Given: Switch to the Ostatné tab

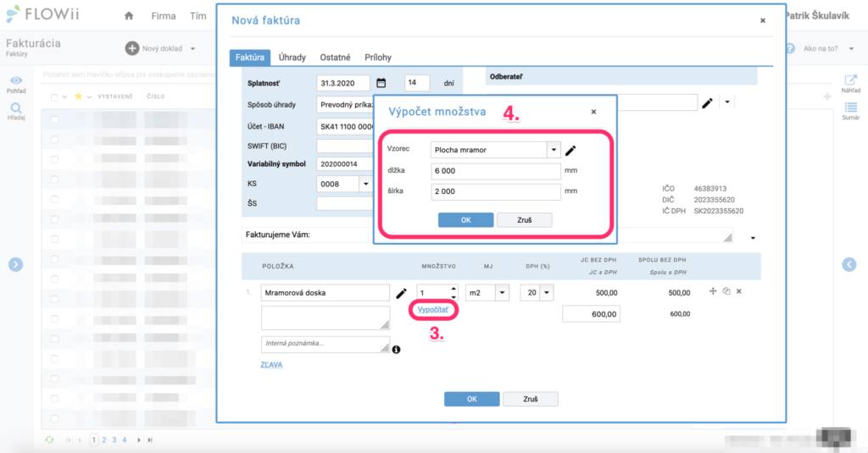Looking at the screenshot, I should tap(335, 58).
